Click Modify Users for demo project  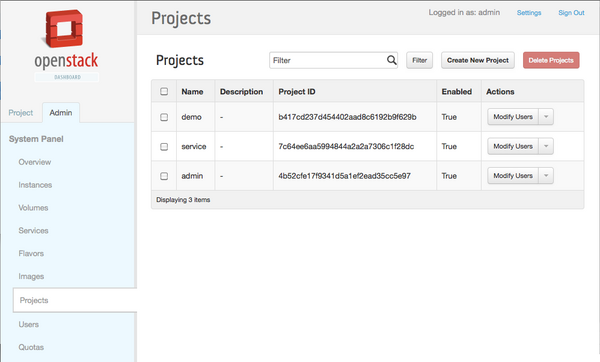click(x=513, y=117)
